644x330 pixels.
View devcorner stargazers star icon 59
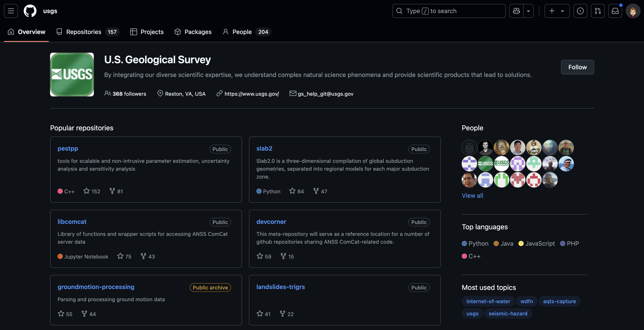[x=264, y=257]
